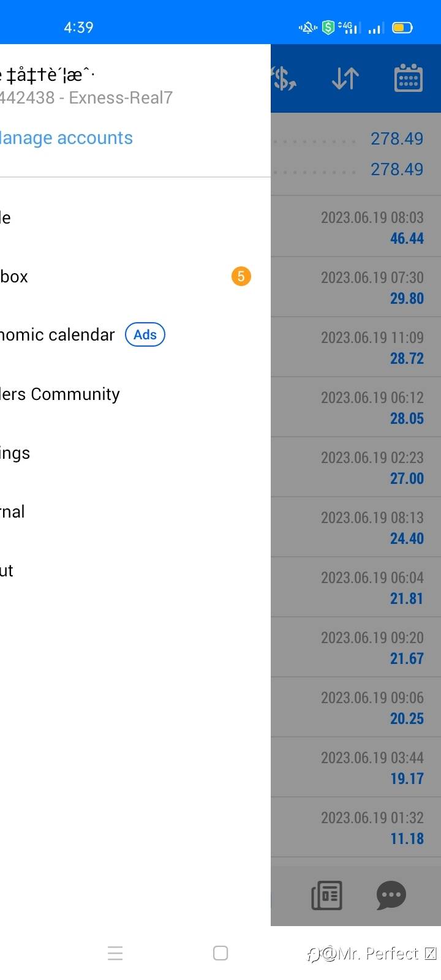The width and height of the screenshot is (441, 980).
Task: Open the news icon in bottom bar
Action: click(326, 895)
